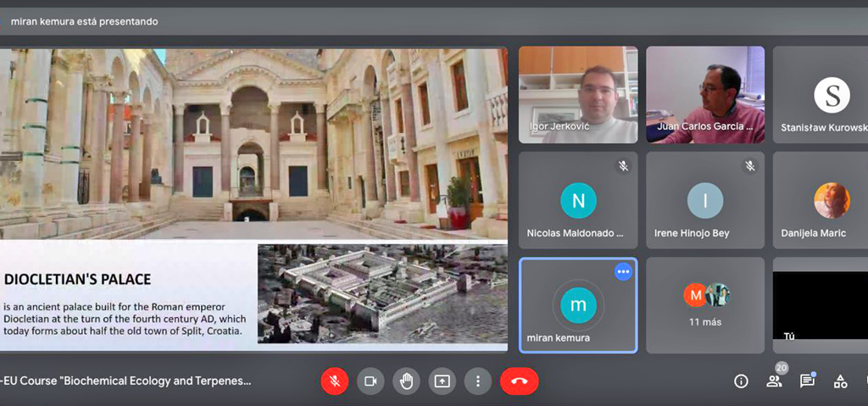Unmute the microphone in the call controls
Viewport: 868px width, 406px height.
335,381
